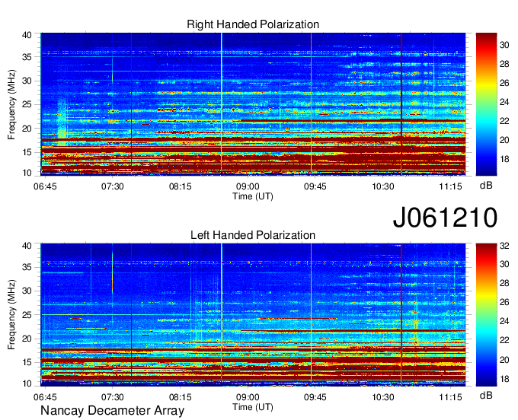The width and height of the screenshot is (518, 420).
Task: Click the Nancay Decameter Array caption
Action: (112, 410)
